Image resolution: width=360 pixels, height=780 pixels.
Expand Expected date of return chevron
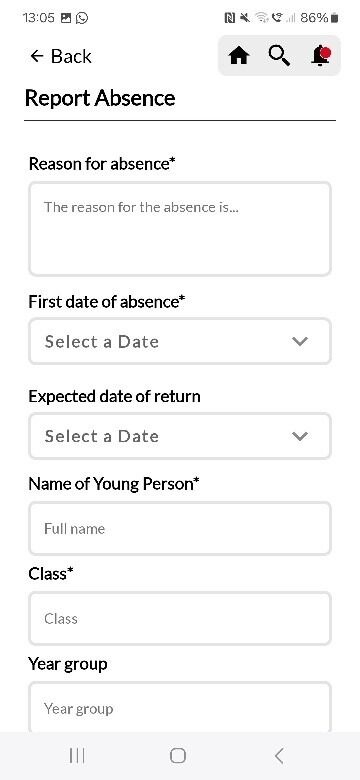tap(300, 436)
